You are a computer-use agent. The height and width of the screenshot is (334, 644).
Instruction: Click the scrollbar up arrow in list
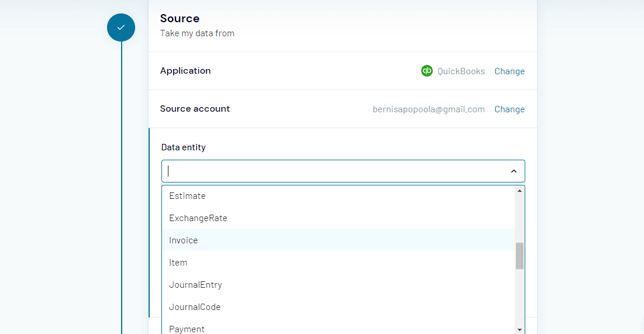click(x=519, y=191)
